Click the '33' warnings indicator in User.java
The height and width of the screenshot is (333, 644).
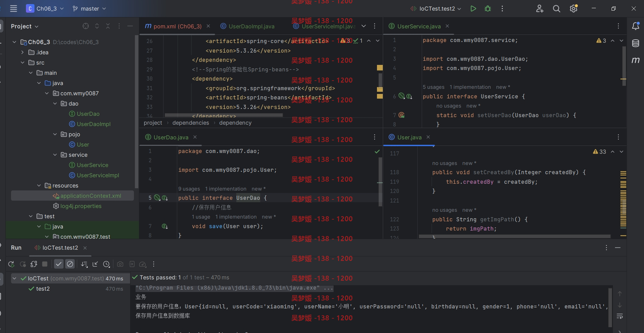pos(600,152)
